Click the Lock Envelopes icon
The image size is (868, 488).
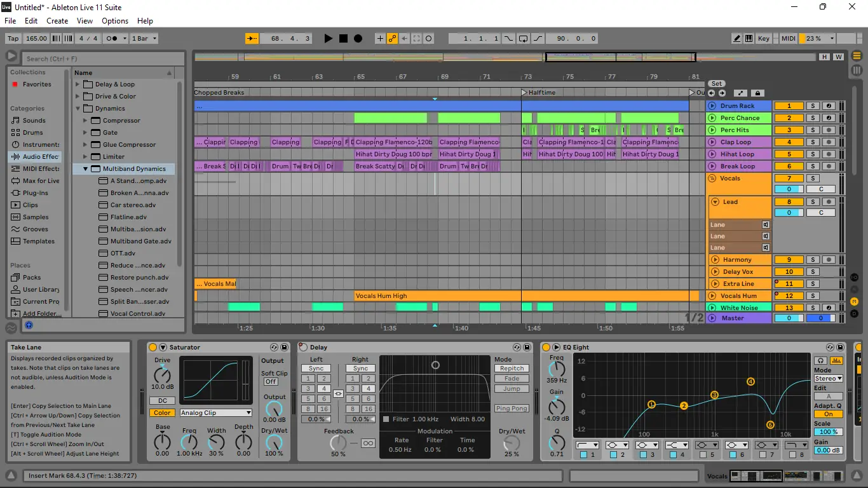pyautogui.click(x=757, y=93)
